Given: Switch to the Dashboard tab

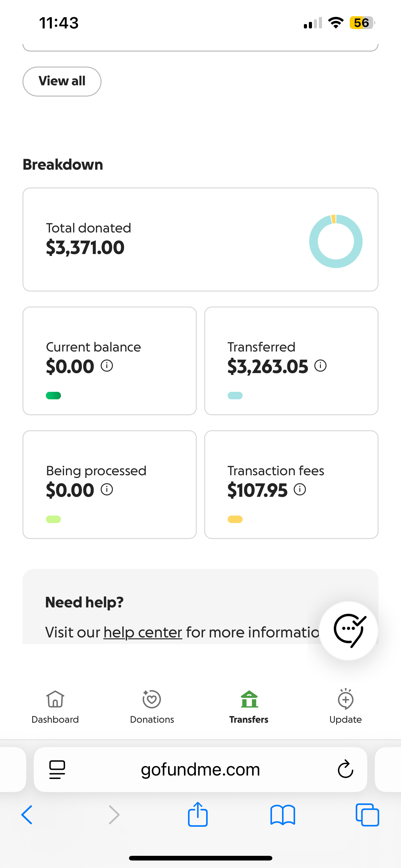Looking at the screenshot, I should pyautogui.click(x=55, y=706).
